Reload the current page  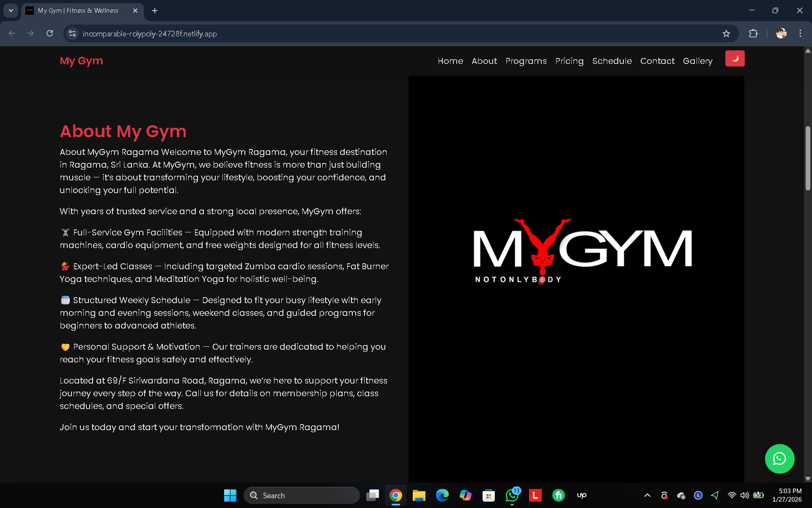coord(50,33)
